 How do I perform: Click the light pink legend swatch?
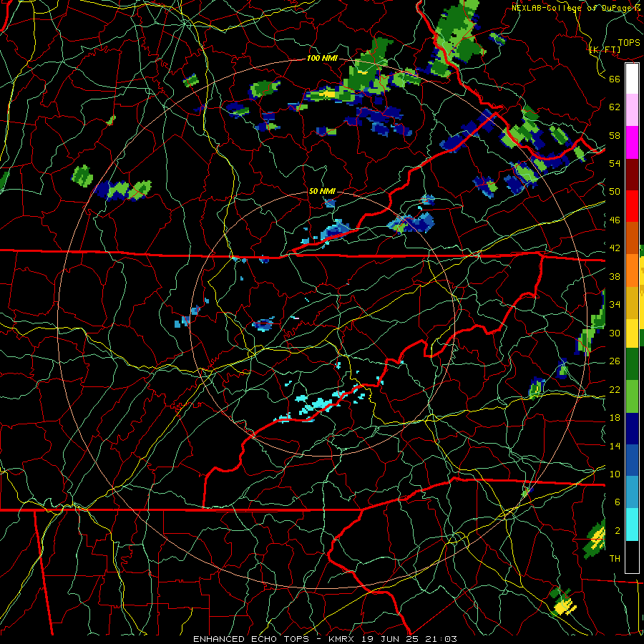[632, 110]
